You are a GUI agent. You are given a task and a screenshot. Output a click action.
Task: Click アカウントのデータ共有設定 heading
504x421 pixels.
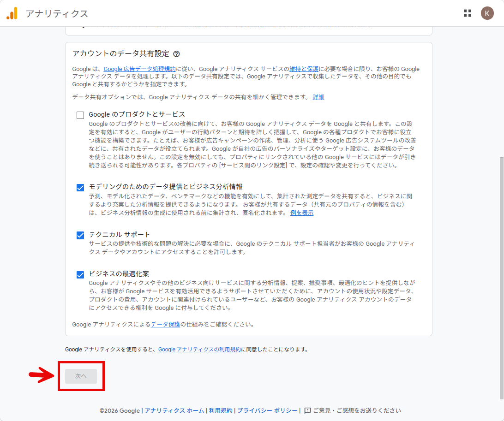click(120, 53)
